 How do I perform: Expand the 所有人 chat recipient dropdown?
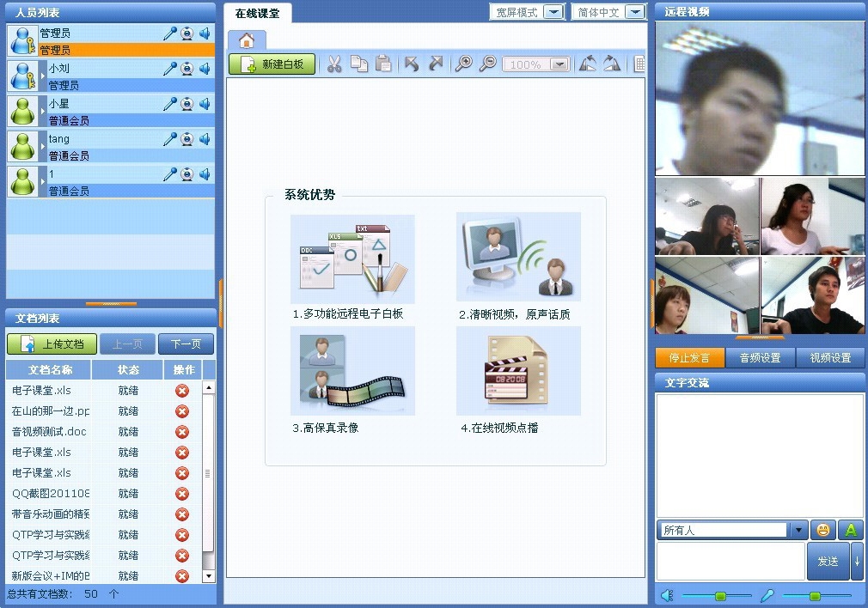798,531
